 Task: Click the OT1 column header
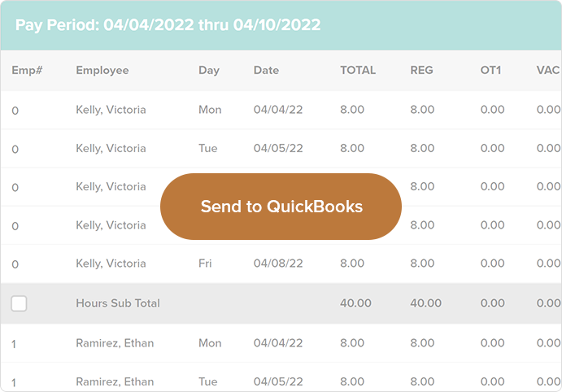pyautogui.click(x=490, y=70)
